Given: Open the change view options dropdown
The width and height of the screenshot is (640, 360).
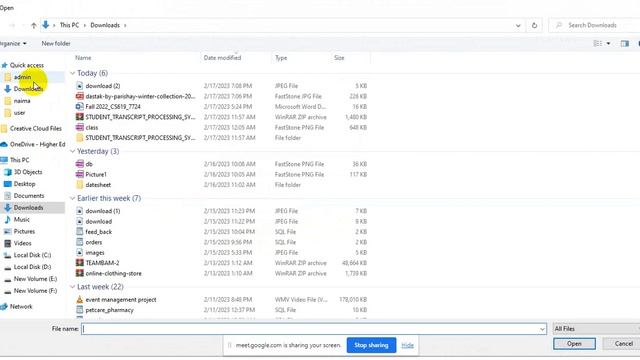Looking at the screenshot, I should point(608,43).
